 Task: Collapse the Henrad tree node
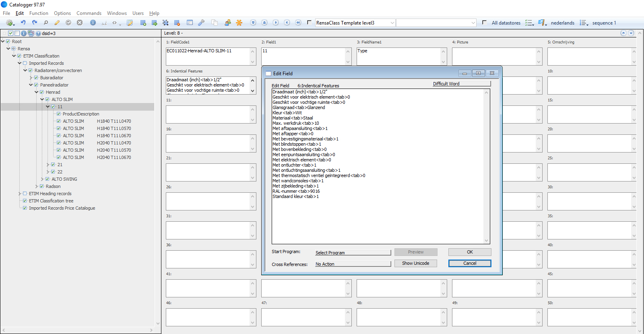[36, 92]
